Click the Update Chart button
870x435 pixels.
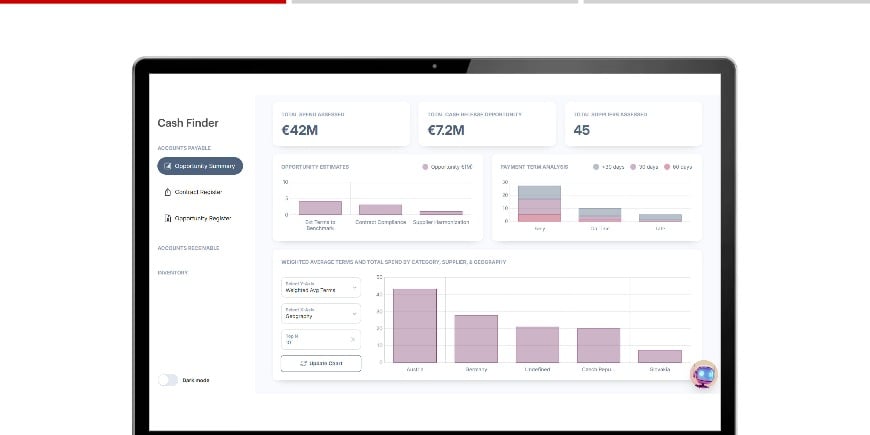click(x=321, y=363)
